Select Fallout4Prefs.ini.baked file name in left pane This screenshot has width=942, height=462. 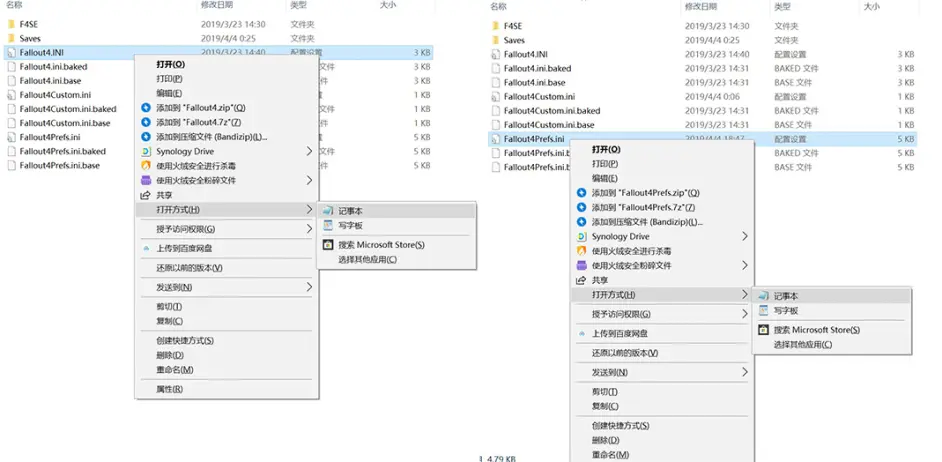tap(62, 151)
